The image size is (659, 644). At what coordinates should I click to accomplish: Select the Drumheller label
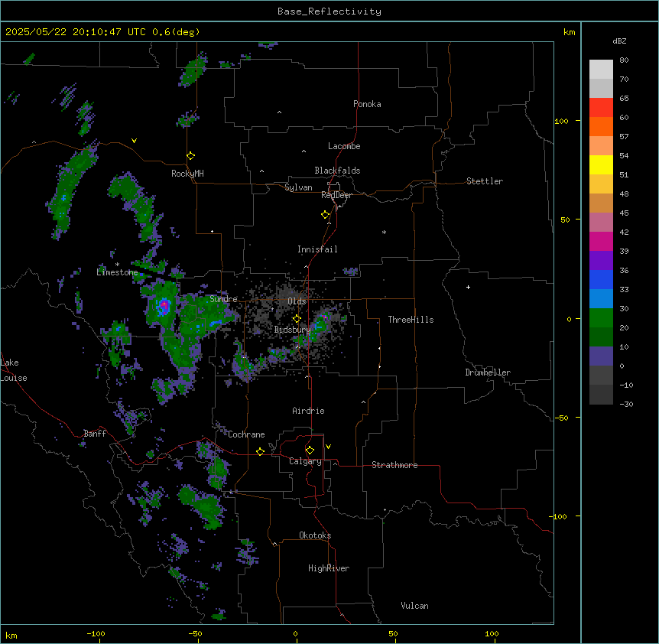pyautogui.click(x=488, y=372)
